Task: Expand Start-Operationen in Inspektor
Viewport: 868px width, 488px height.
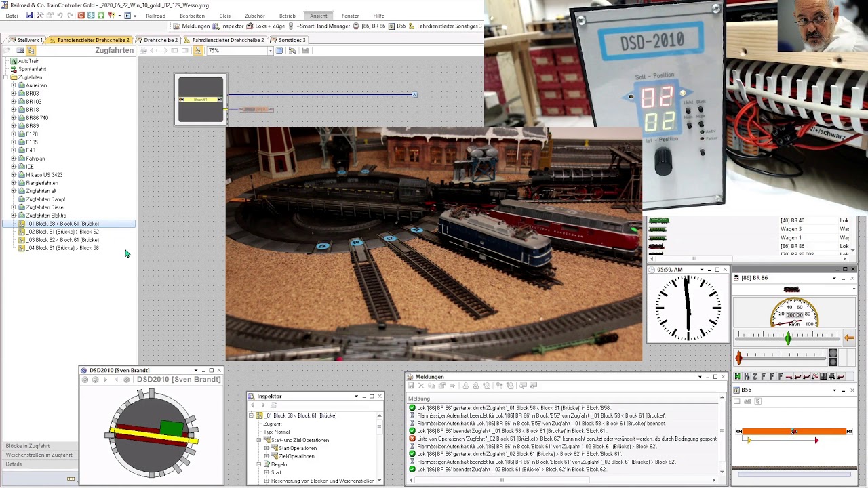Action: (267, 448)
